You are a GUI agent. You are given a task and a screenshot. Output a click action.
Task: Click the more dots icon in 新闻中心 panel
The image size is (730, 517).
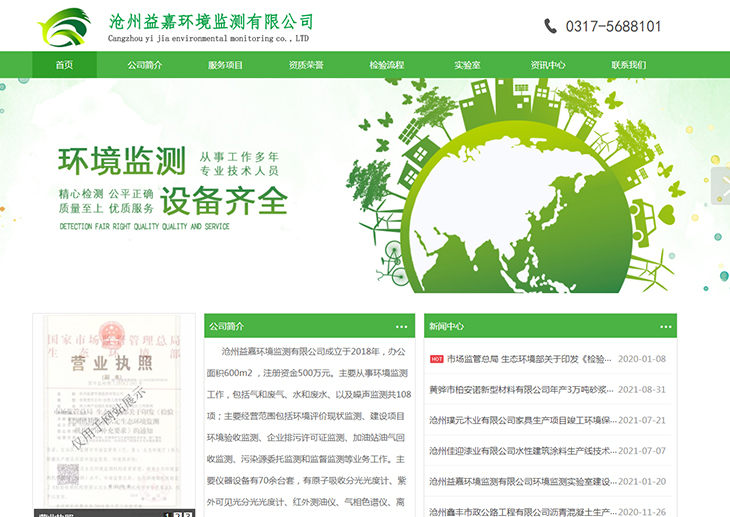click(661, 327)
